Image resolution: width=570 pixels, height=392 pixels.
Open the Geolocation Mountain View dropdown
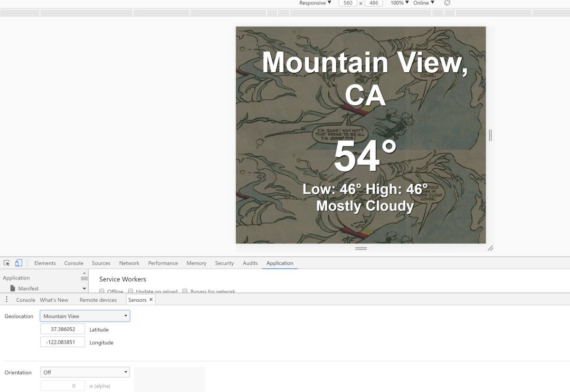(x=85, y=316)
